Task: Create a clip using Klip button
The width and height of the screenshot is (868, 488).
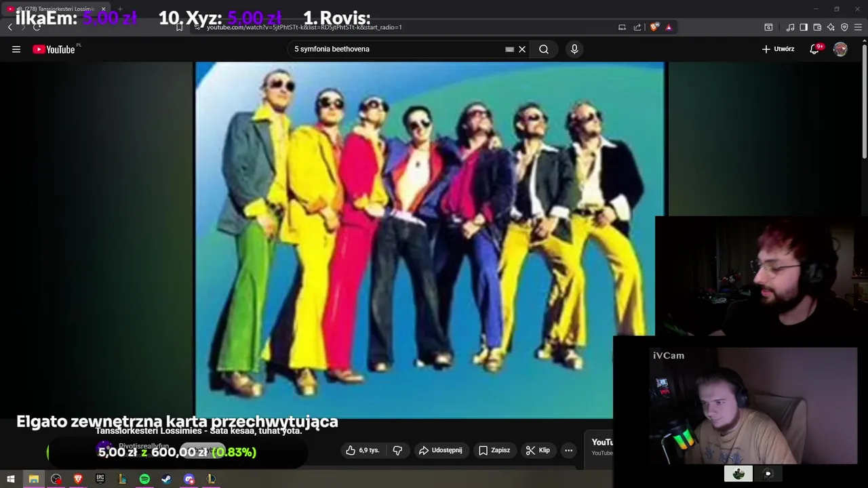Action: 538,450
